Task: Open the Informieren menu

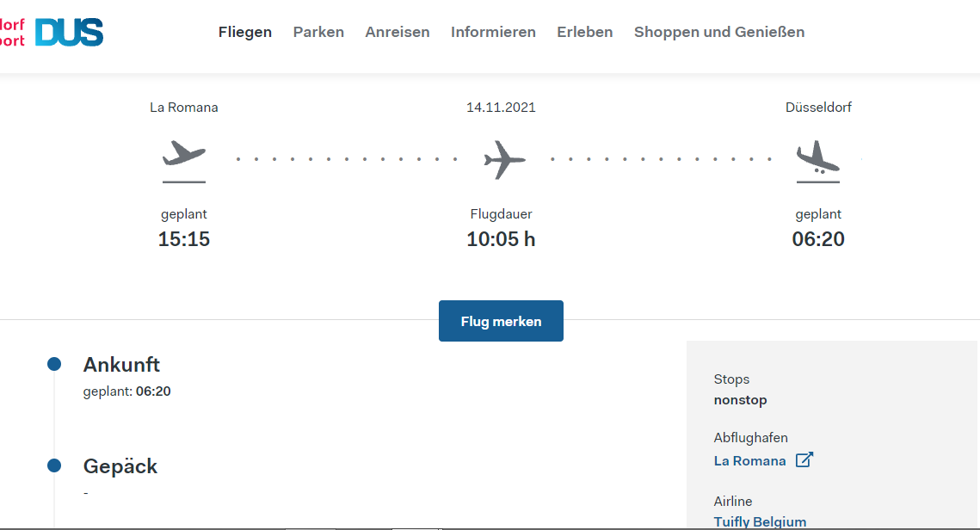Action: [493, 32]
